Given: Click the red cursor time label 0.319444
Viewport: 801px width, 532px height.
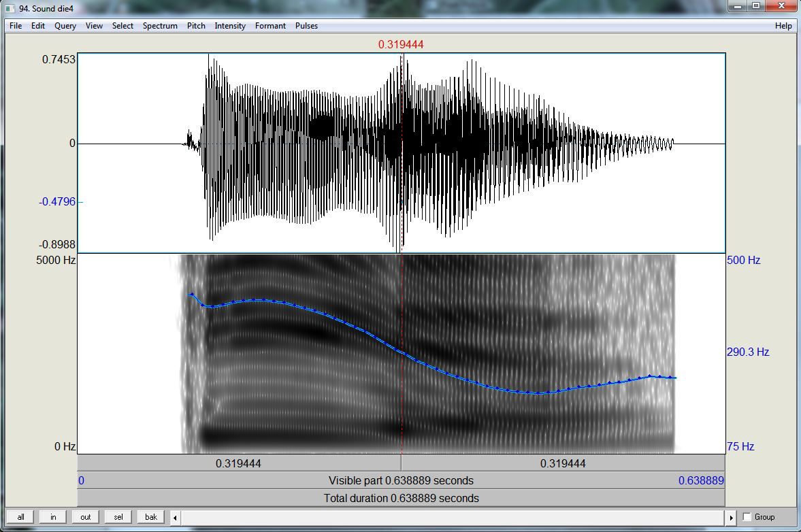Looking at the screenshot, I should [400, 44].
